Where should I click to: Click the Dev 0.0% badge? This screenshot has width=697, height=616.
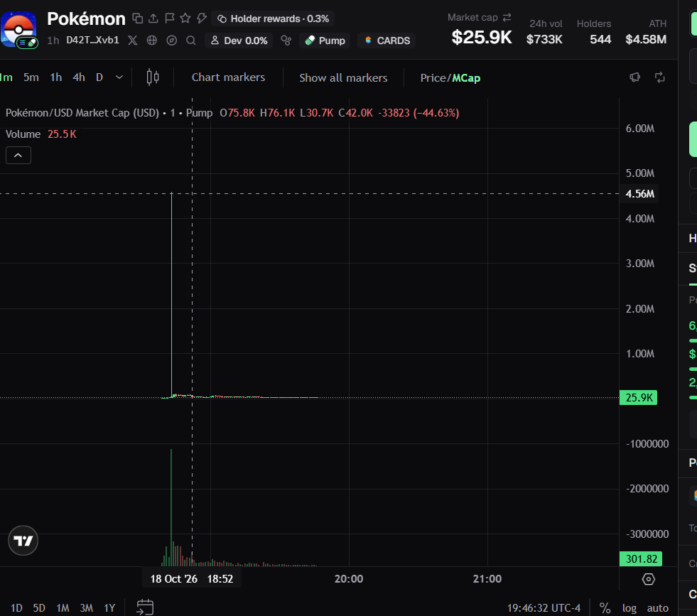pos(239,40)
